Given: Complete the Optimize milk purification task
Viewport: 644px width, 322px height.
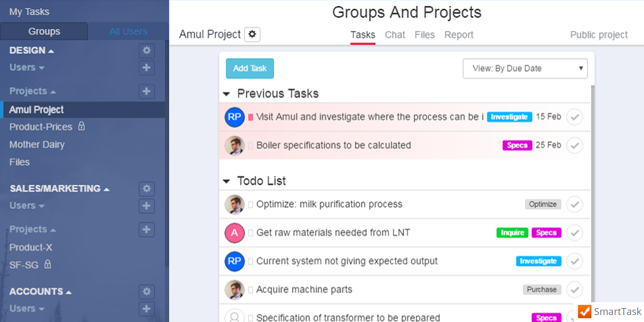Looking at the screenshot, I should (575, 204).
